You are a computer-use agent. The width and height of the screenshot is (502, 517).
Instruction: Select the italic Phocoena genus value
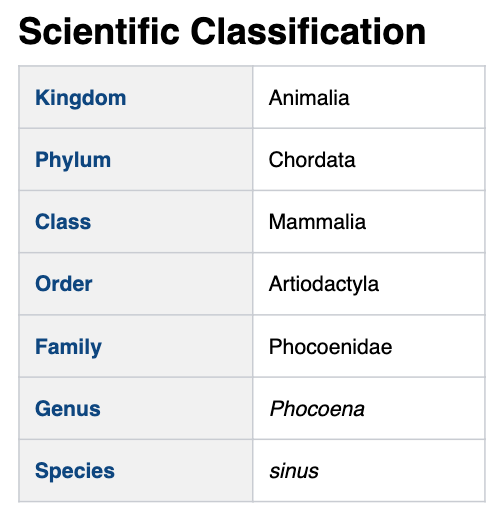tap(317, 409)
